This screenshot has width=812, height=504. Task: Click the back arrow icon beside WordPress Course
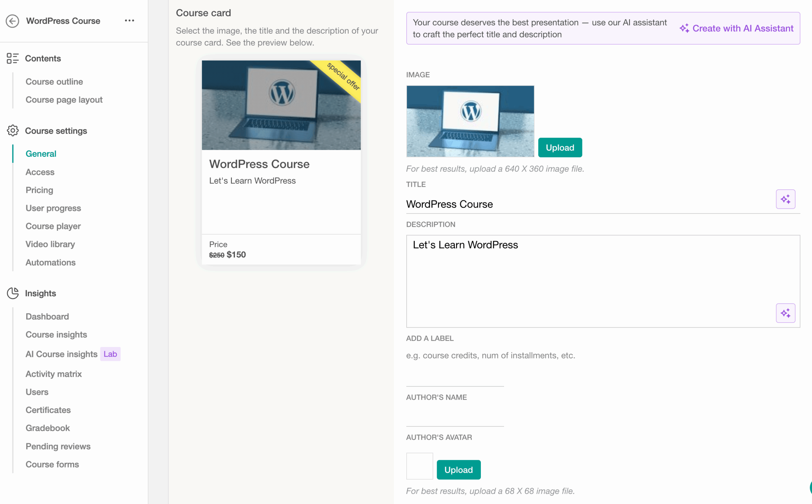point(12,21)
